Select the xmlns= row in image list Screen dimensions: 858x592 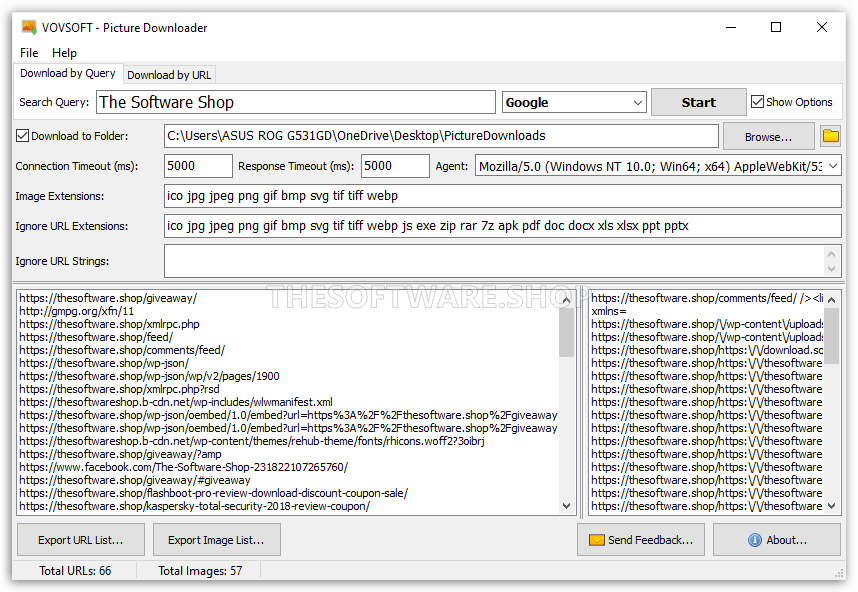pos(609,311)
